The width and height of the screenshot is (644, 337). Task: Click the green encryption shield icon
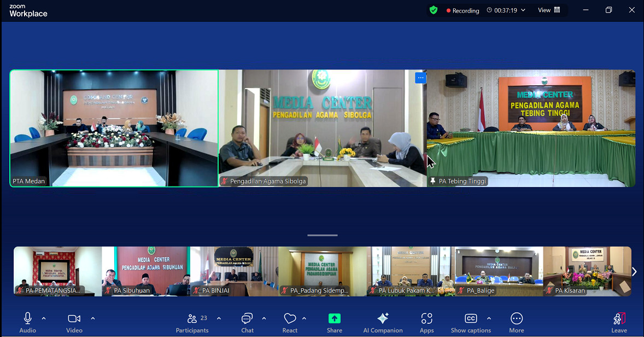pyautogui.click(x=434, y=10)
